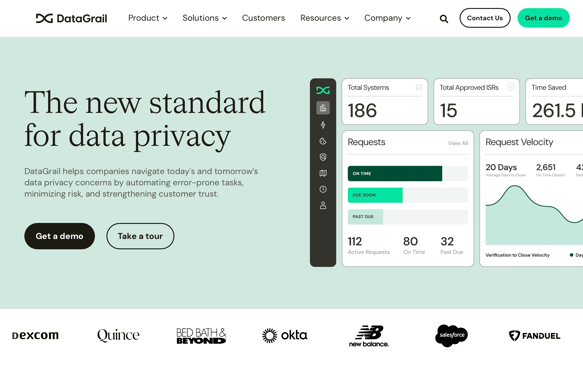The height and width of the screenshot is (389, 583).
Task: Click the green Get a demo header button
Action: tap(543, 18)
